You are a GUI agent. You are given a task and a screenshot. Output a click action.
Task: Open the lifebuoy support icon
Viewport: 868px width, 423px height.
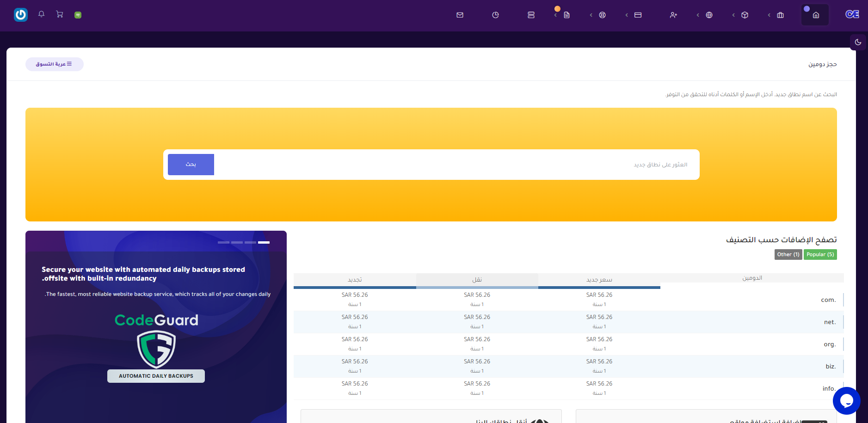click(x=602, y=15)
